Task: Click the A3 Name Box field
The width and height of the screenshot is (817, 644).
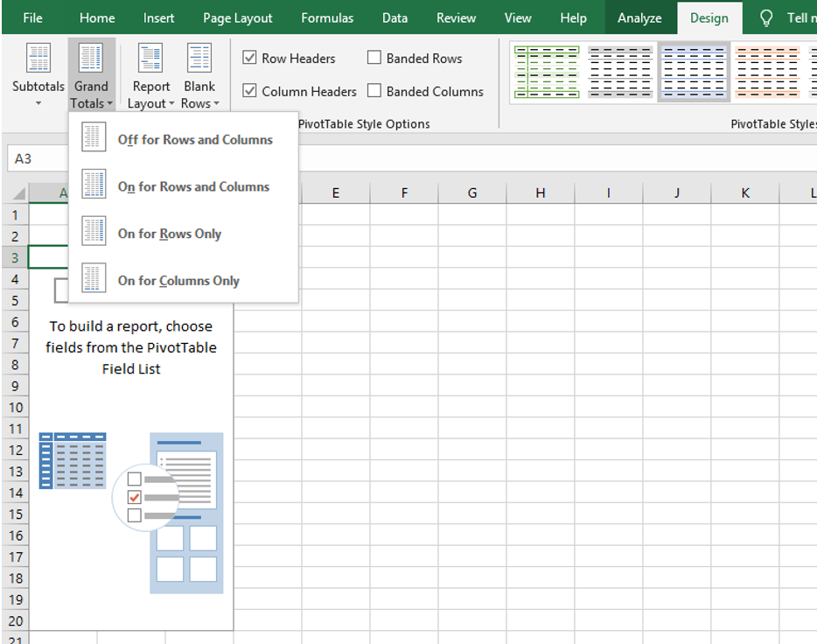Action: 38,159
